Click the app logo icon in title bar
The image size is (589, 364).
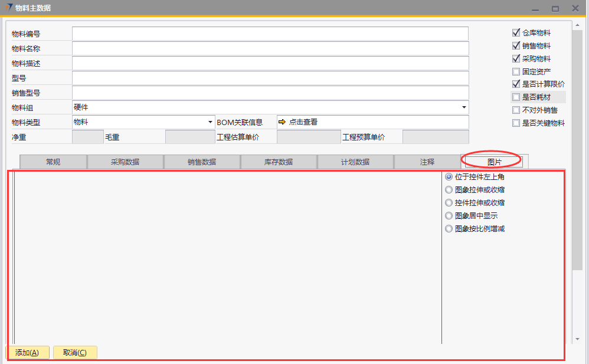(x=8, y=8)
